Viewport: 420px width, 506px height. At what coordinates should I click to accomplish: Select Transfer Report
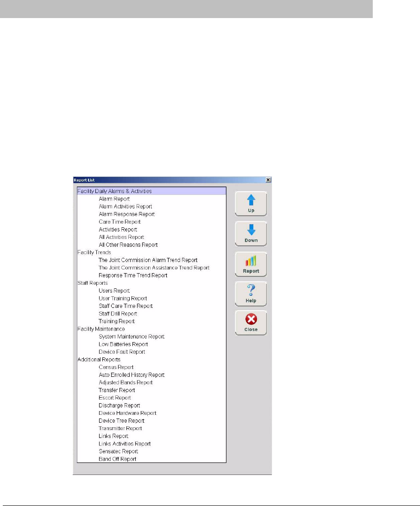[117, 390]
